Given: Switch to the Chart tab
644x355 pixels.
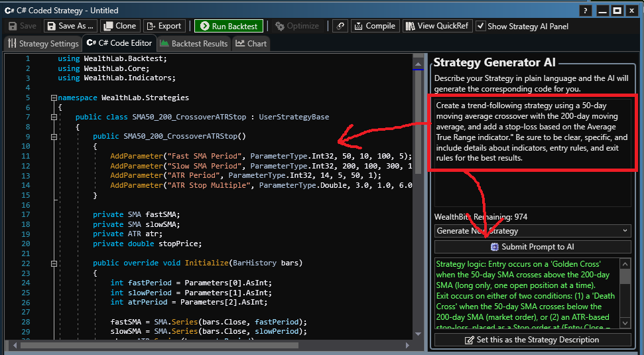Looking at the screenshot, I should tap(251, 44).
